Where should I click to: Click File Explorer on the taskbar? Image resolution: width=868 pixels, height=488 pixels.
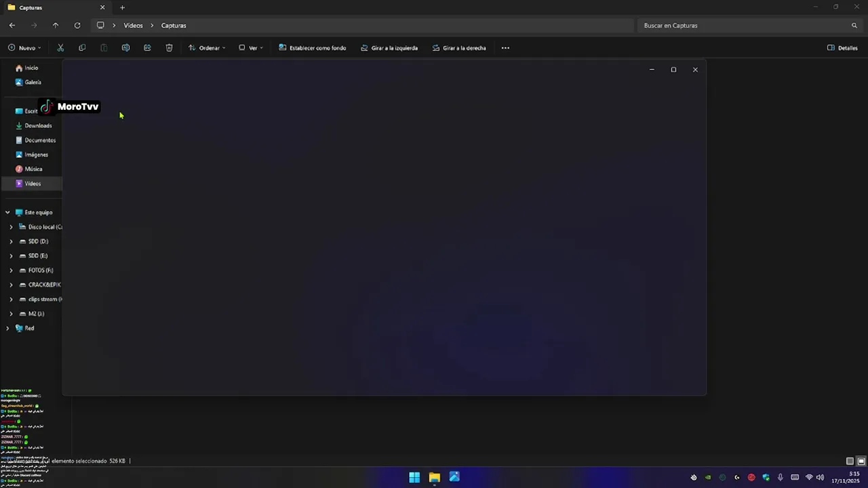(x=435, y=477)
